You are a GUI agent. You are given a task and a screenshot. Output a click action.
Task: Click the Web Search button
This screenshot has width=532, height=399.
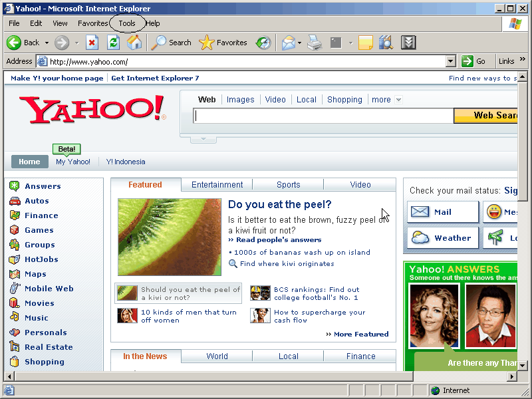pyautogui.click(x=485, y=116)
